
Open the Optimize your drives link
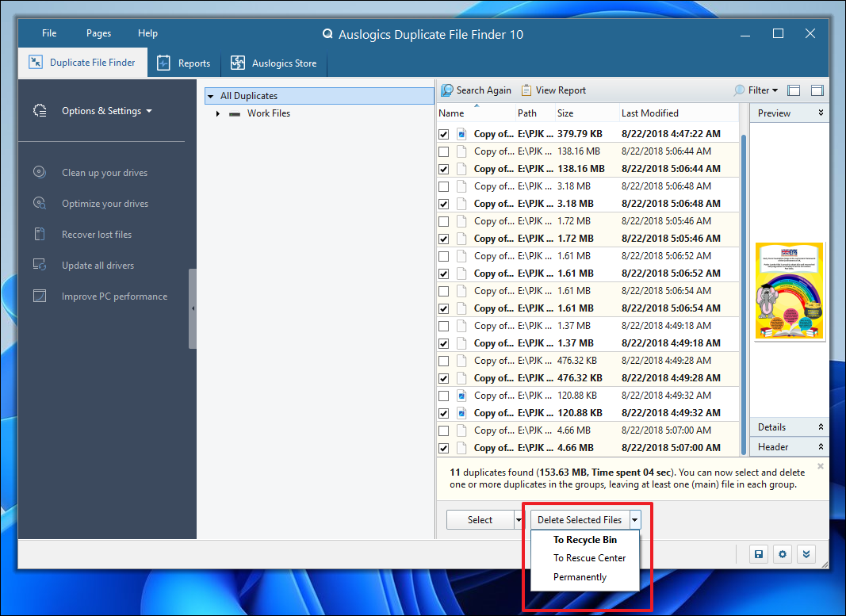(x=105, y=204)
